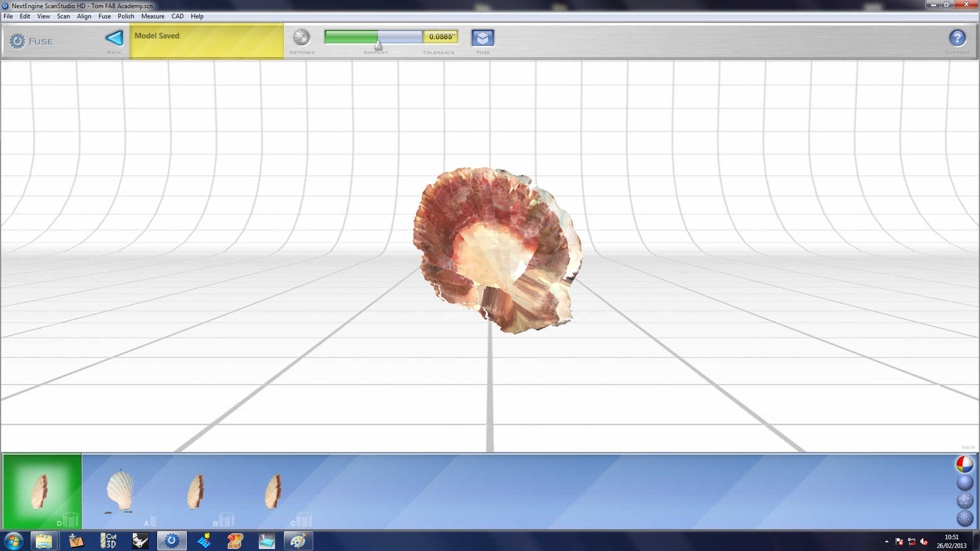
Task: Open the Polish menu
Action: tap(126, 16)
